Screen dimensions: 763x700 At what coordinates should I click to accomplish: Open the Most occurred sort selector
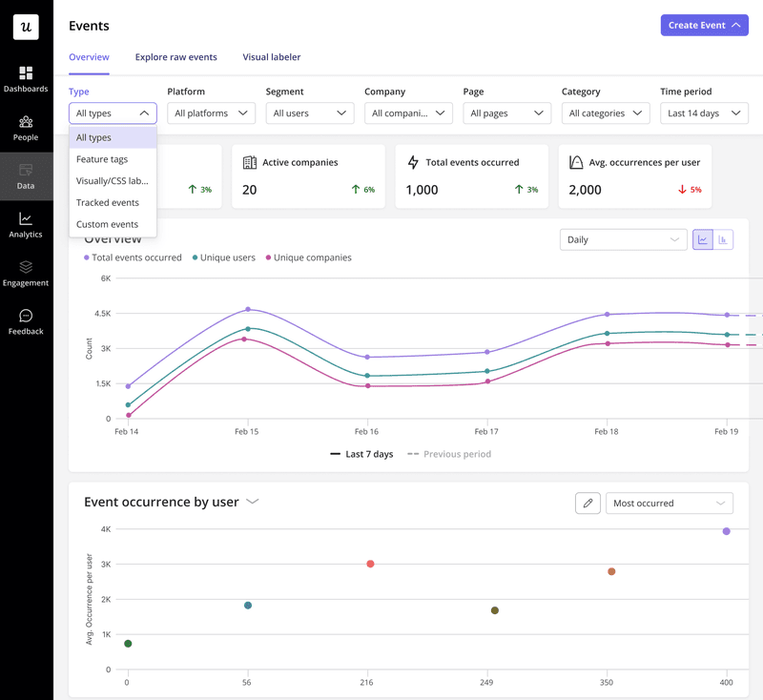tap(669, 503)
